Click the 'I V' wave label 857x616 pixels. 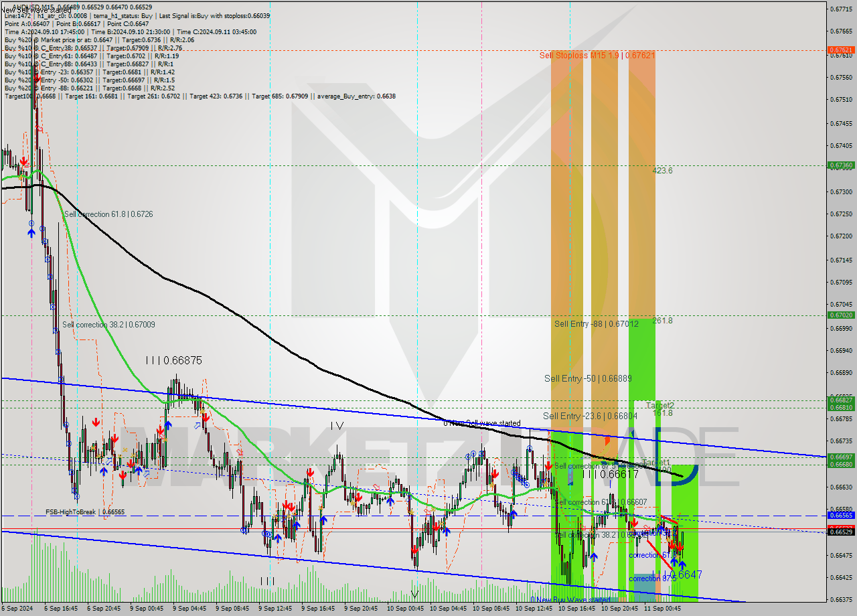(x=337, y=426)
